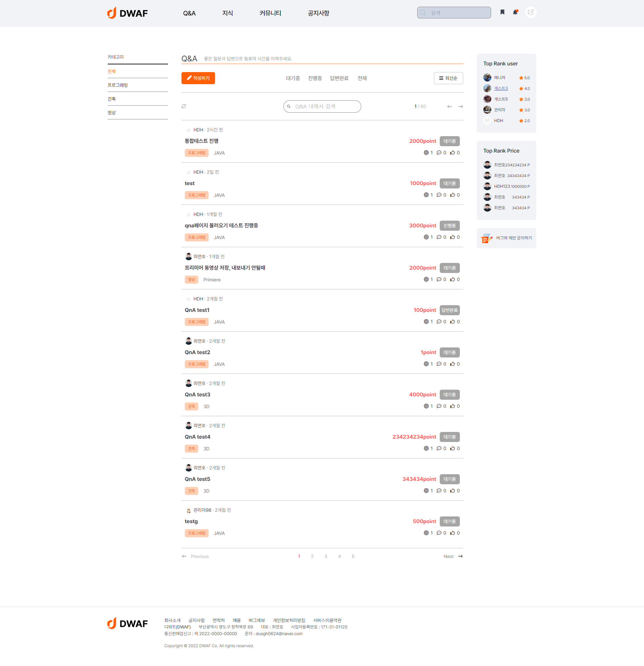Image resolution: width=644 pixels, height=666 pixels.
Task: Jump to page 3 in pagination
Action: pos(326,556)
